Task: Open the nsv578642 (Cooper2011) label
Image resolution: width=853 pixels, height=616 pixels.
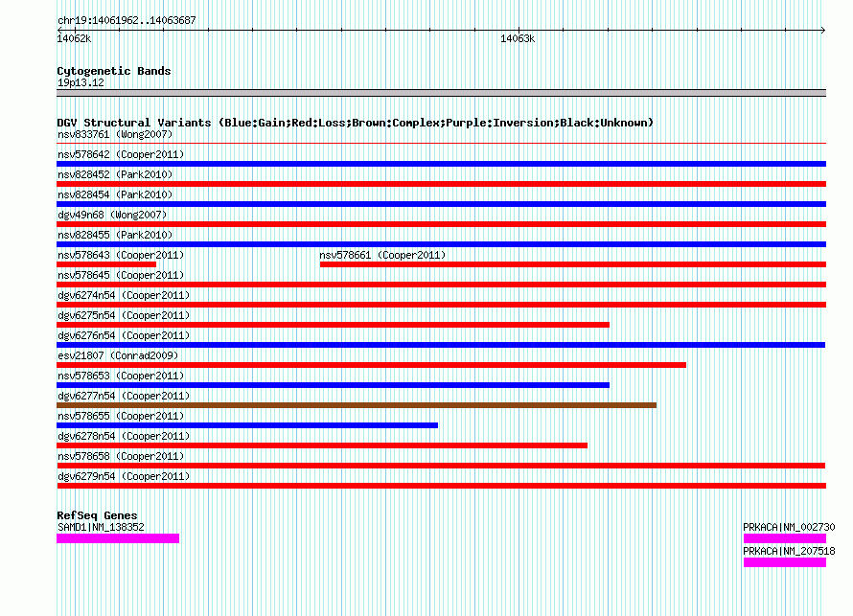Action: pyautogui.click(x=121, y=154)
